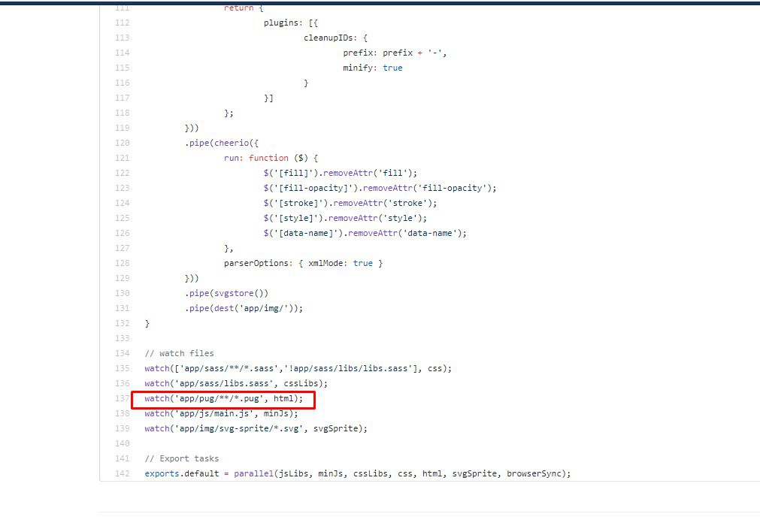This screenshot has height=532, width=760.
Task: Click the 'cleanupIDs: {' code line
Action: [x=335, y=38]
